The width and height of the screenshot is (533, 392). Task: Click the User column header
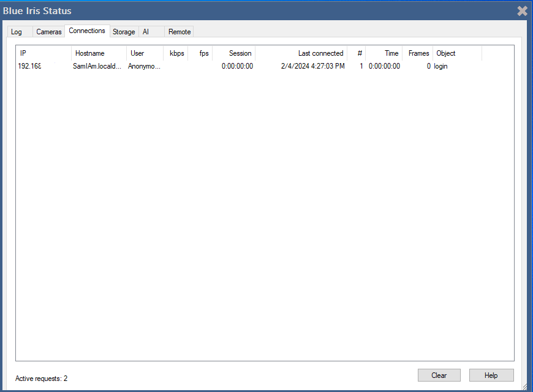[145, 53]
